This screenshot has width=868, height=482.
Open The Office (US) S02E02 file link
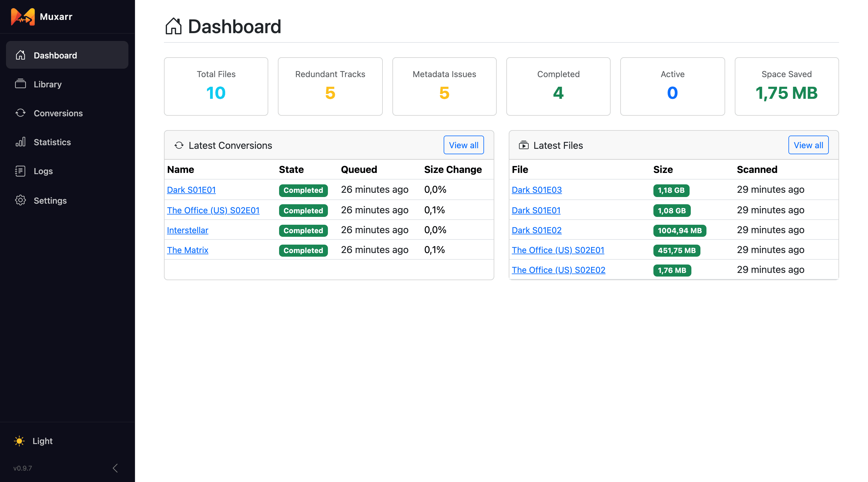[559, 270]
